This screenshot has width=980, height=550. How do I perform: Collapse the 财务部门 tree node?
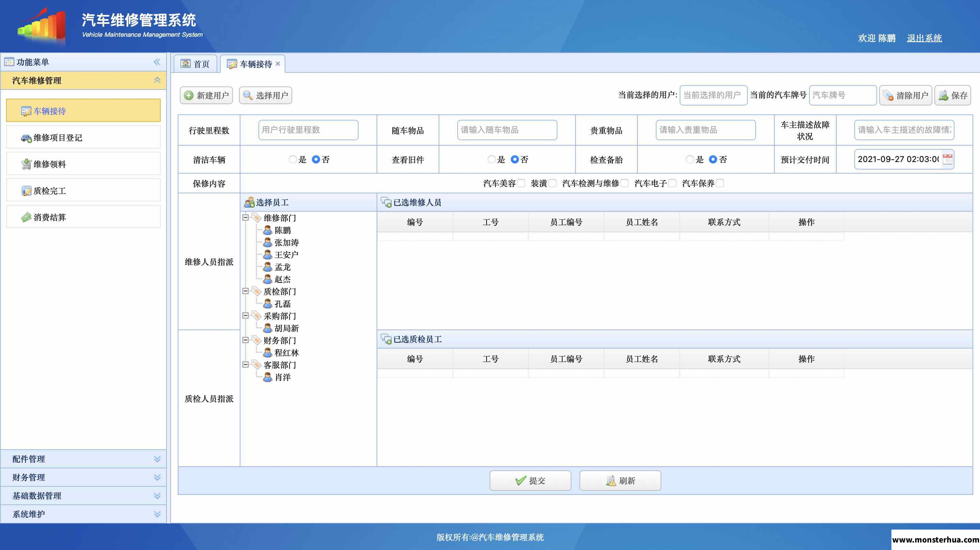point(246,340)
